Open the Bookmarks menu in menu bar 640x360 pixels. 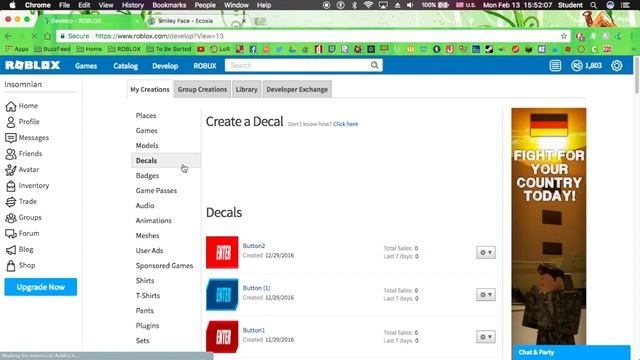click(x=169, y=5)
